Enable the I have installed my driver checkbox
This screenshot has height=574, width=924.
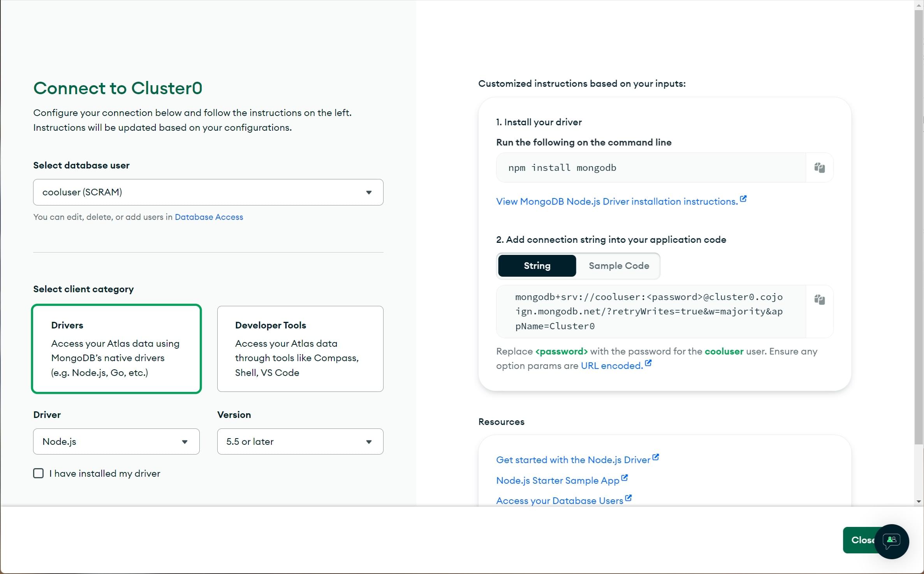[39, 474]
